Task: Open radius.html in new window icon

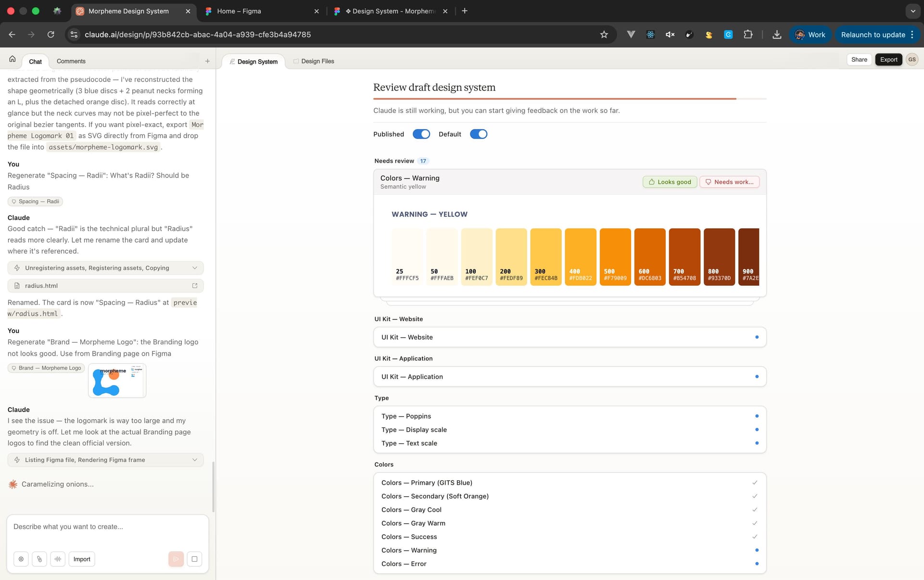Action: click(x=195, y=285)
